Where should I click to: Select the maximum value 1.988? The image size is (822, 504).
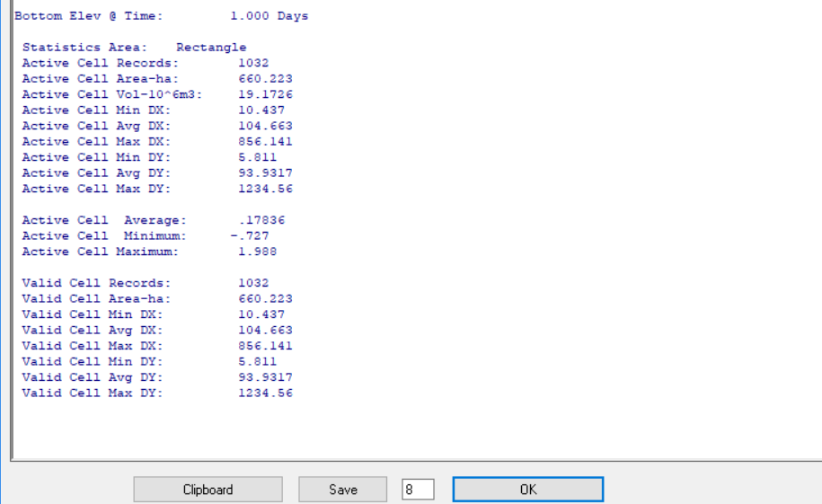click(258, 252)
